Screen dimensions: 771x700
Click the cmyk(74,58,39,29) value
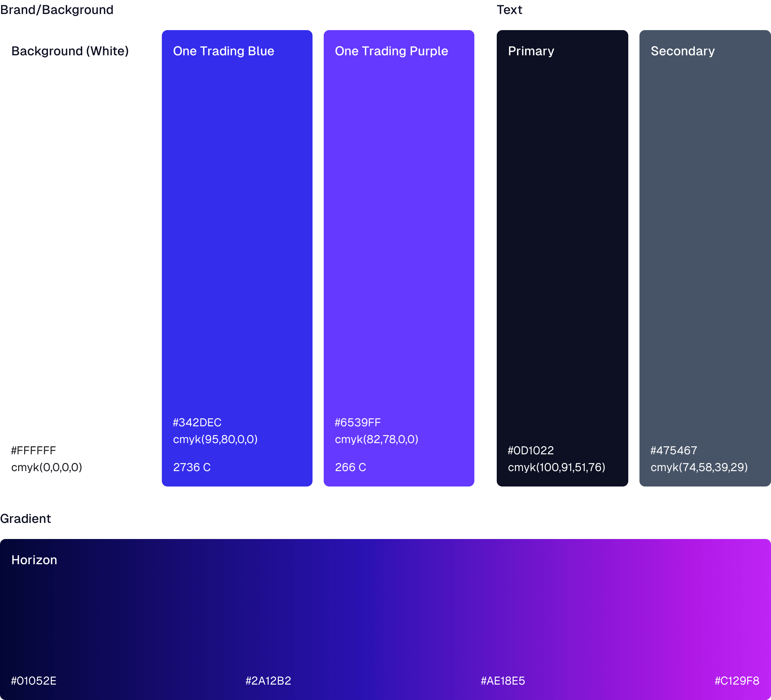coord(699,467)
